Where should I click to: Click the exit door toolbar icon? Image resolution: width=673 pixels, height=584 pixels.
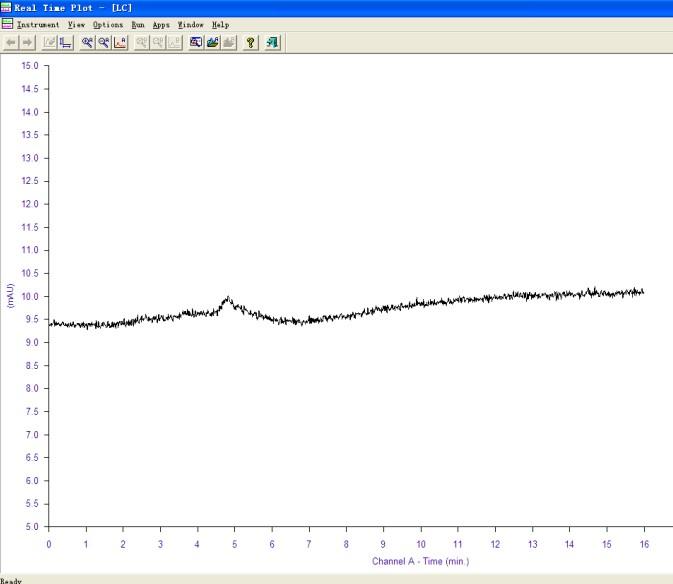pyautogui.click(x=273, y=42)
